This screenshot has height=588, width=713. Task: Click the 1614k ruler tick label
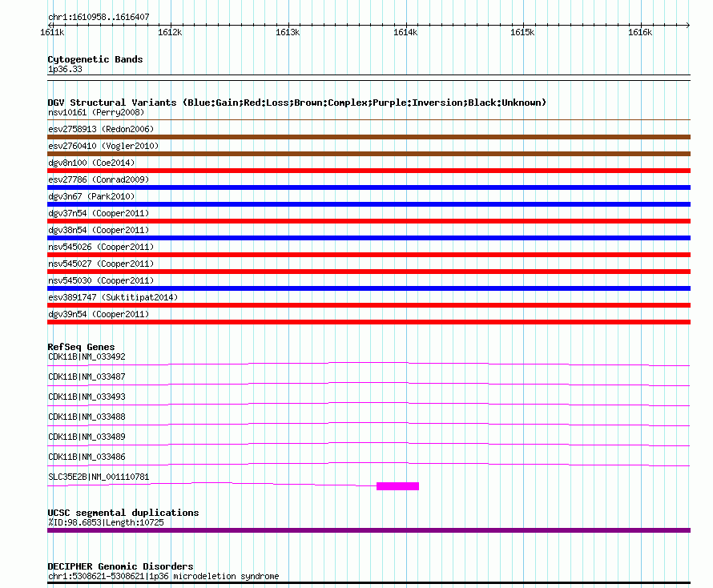click(x=405, y=32)
